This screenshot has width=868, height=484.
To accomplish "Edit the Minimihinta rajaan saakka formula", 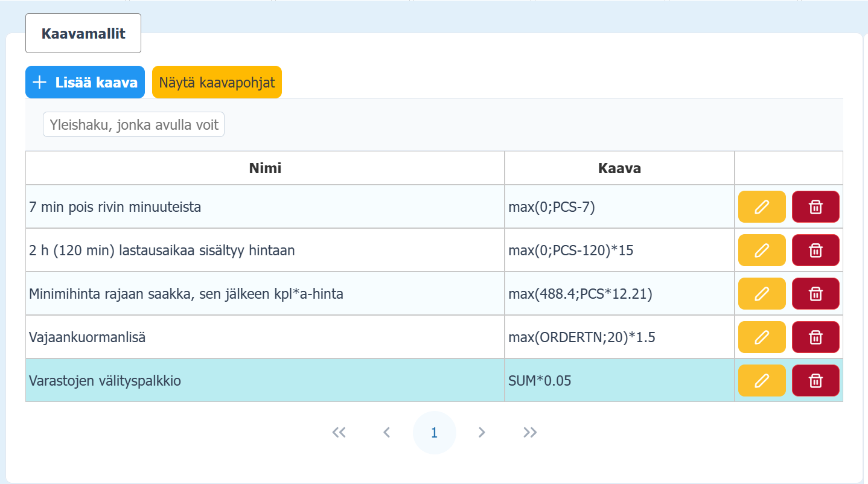I will pos(762,294).
